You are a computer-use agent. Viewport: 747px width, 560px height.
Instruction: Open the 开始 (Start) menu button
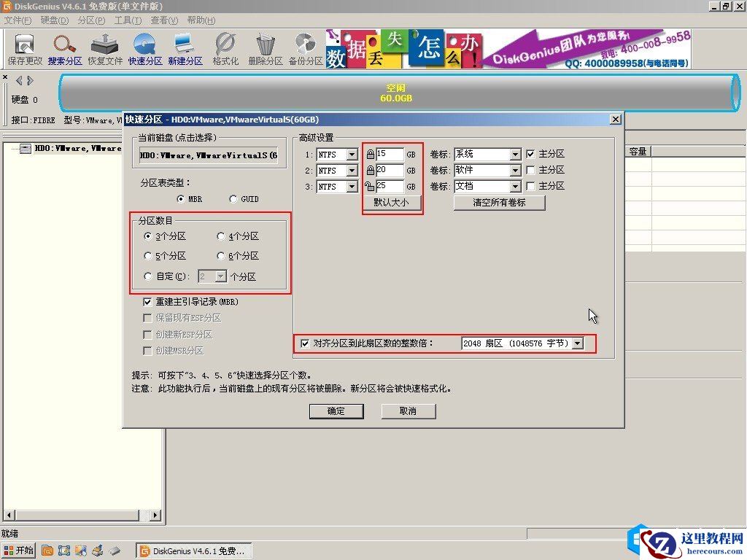pos(18,551)
